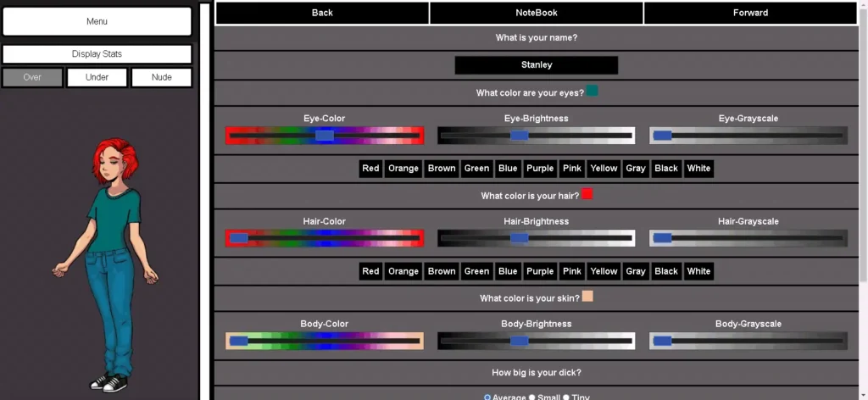Click the eye color preview swatch
The width and height of the screenshot is (868, 400).
(x=592, y=91)
